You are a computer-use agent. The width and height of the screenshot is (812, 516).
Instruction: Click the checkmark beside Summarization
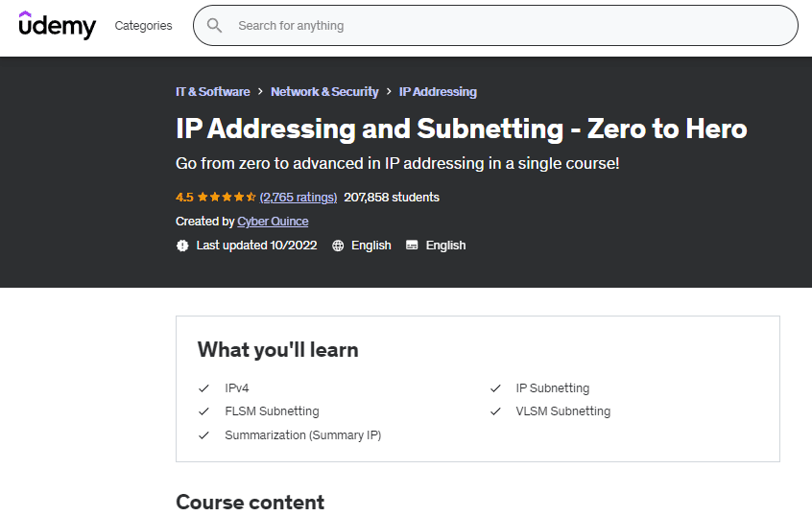coord(204,435)
